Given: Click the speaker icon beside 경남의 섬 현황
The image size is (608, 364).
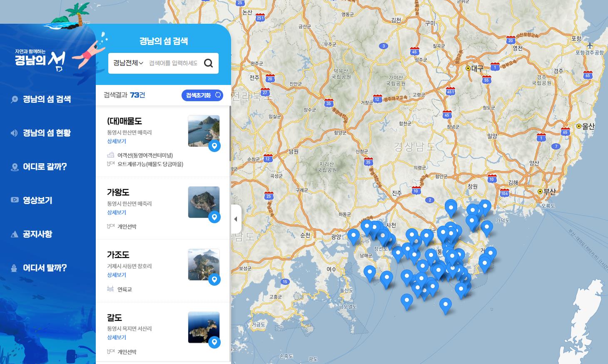Looking at the screenshot, I should point(15,133).
